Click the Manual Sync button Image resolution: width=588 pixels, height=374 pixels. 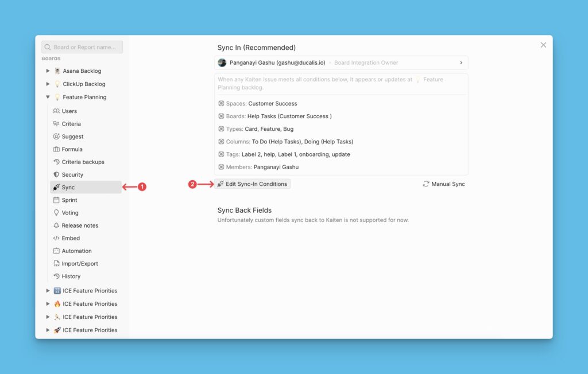point(444,184)
